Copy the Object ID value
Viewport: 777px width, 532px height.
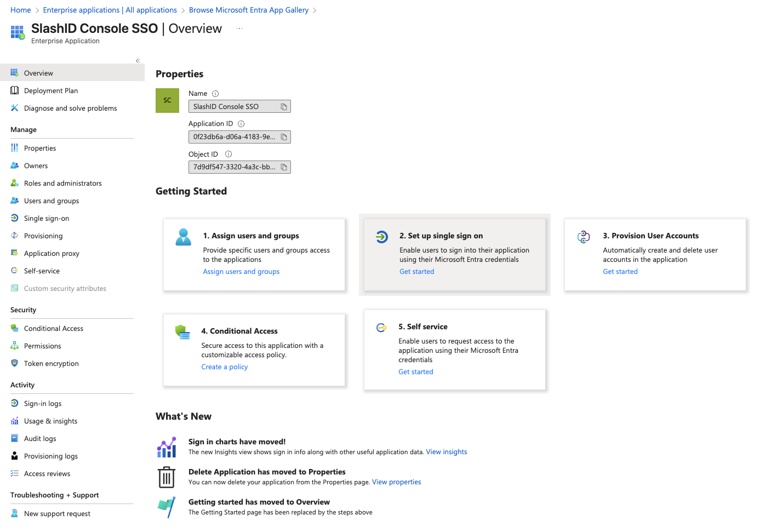click(x=284, y=167)
